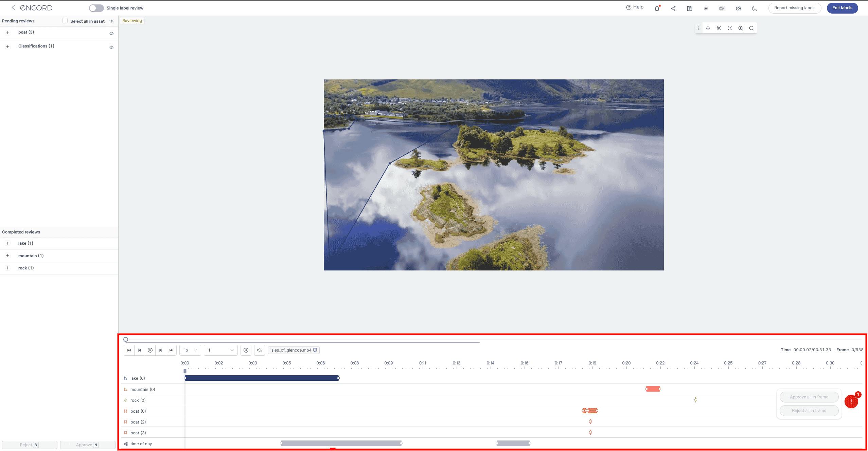Click the Completed reviews heading

pos(21,232)
